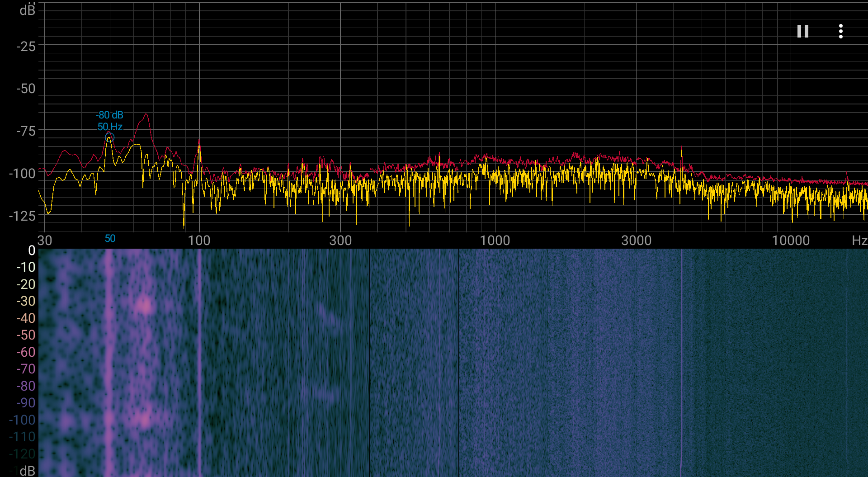Open the three-dot overflow menu
Image resolution: width=868 pixels, height=477 pixels.
840,31
